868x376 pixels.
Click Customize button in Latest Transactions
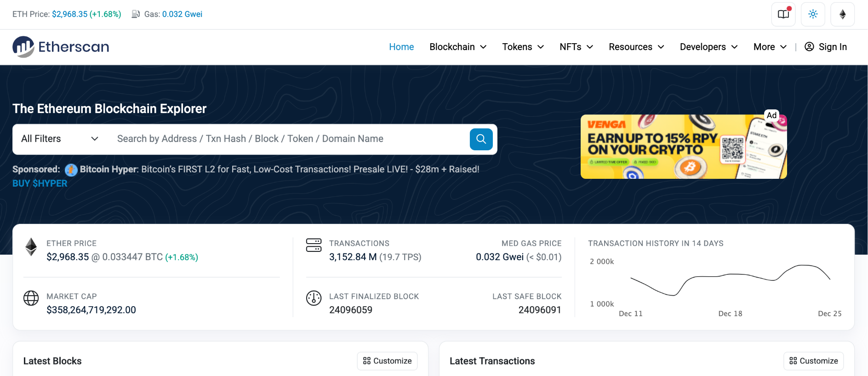pos(813,361)
